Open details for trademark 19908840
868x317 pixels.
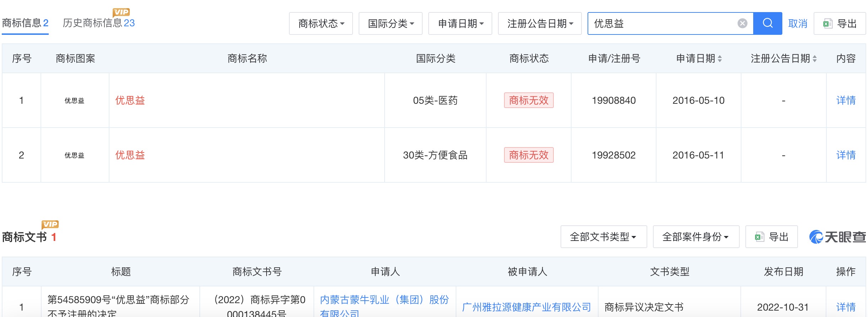(x=846, y=101)
